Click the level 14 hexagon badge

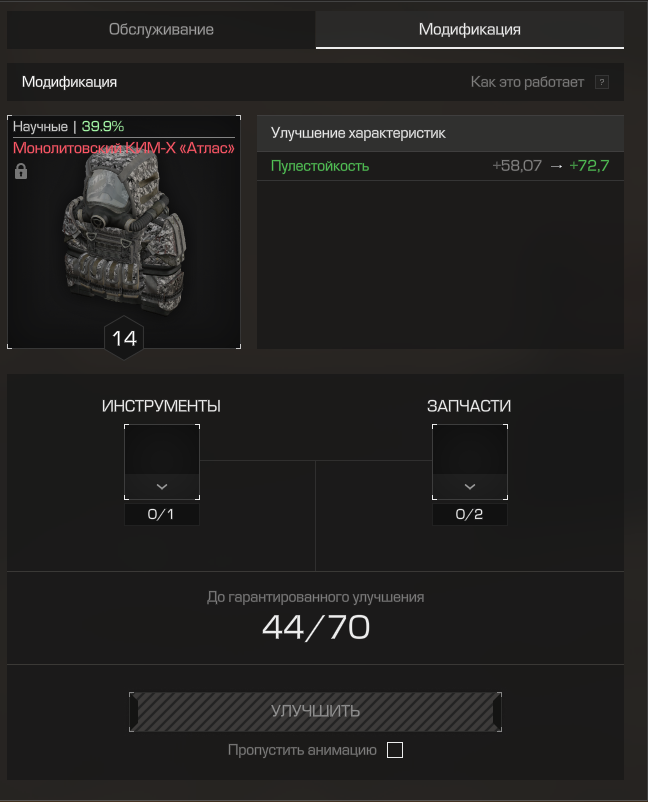124,338
